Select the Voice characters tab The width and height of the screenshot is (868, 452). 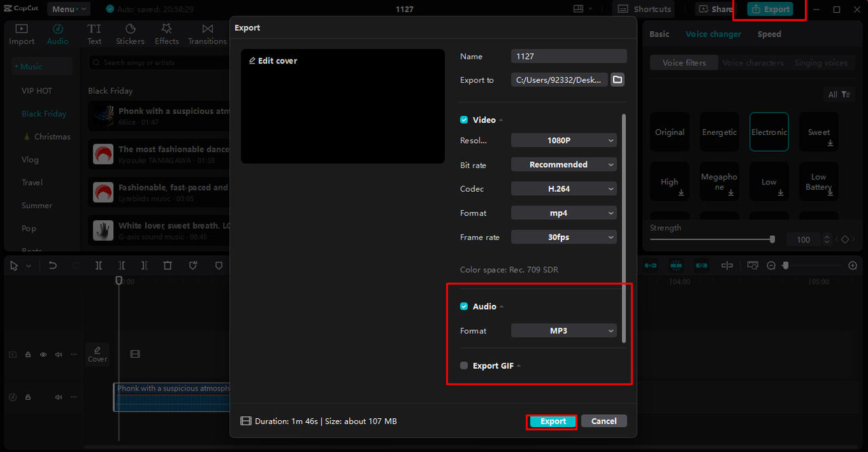pyautogui.click(x=753, y=62)
